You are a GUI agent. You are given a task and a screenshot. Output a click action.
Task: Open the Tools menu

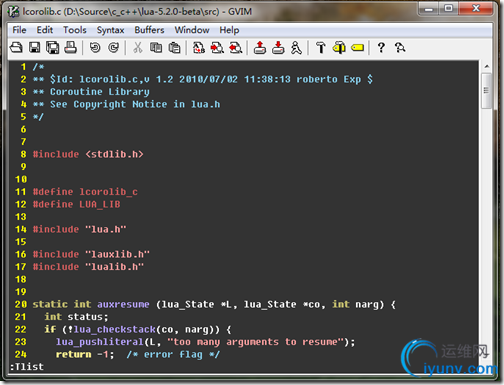click(75, 30)
